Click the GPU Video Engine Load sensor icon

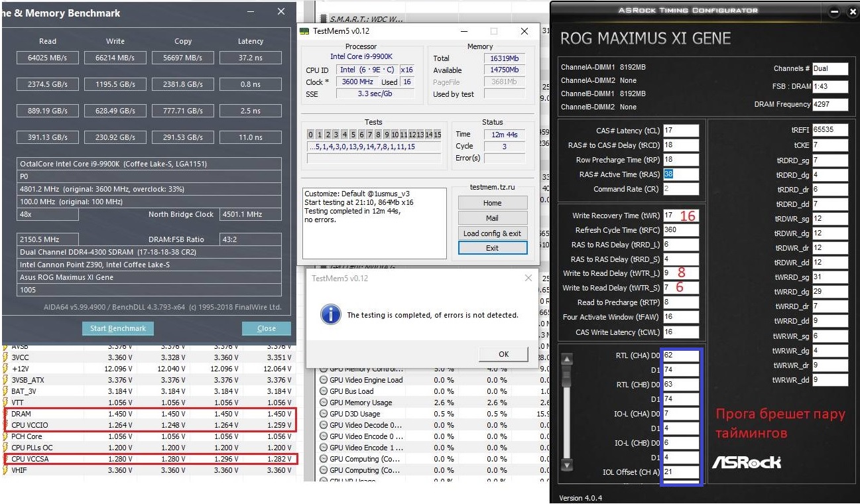pyautogui.click(x=324, y=380)
